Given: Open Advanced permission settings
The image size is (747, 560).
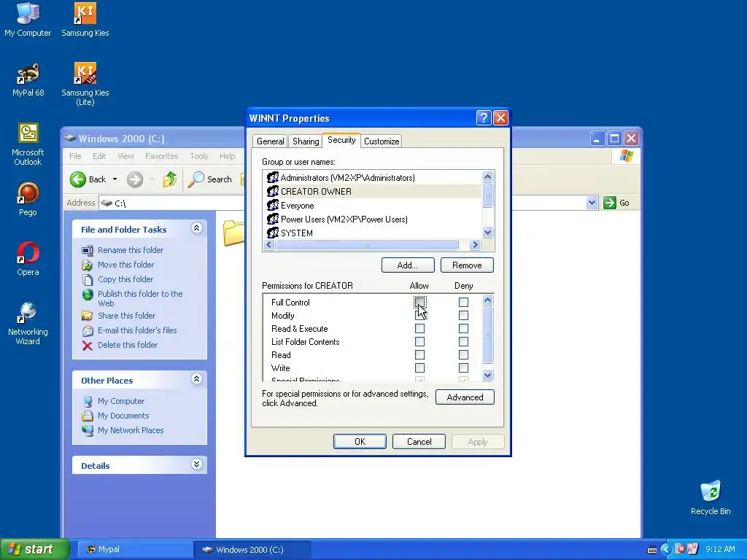Looking at the screenshot, I should tap(465, 397).
